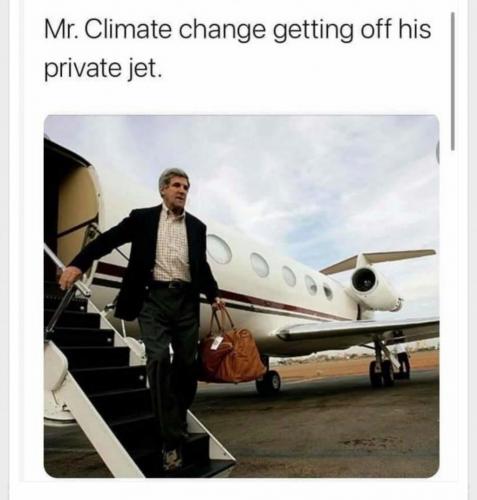Click the words "private jet." in caption
The width and height of the screenshot is (477, 500).
[x=103, y=69]
